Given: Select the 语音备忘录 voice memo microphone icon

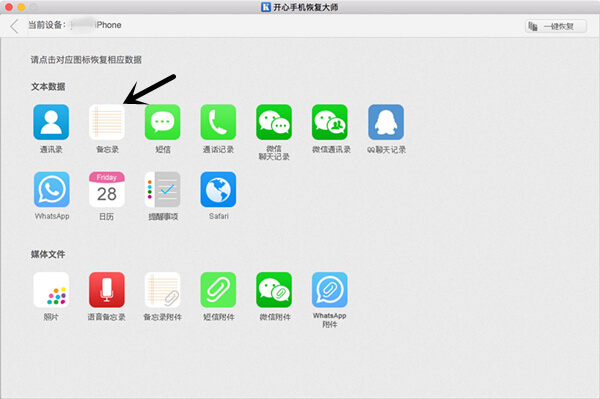Looking at the screenshot, I should coord(107,290).
